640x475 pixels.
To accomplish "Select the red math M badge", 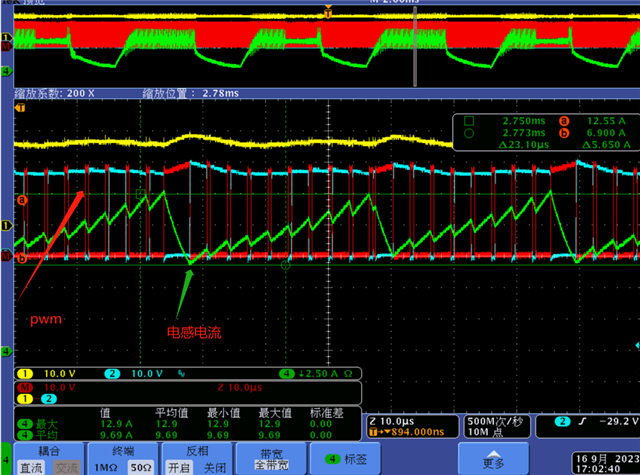I will pyautogui.click(x=25, y=387).
